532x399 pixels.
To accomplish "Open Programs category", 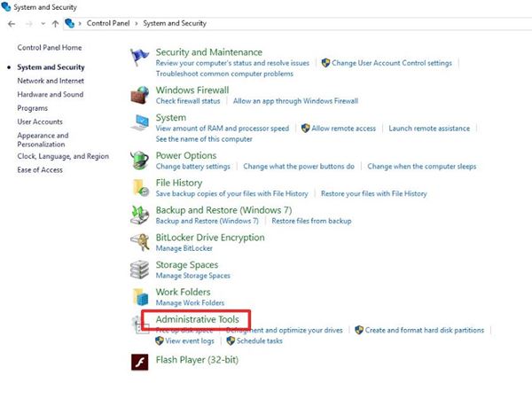I will [x=33, y=108].
